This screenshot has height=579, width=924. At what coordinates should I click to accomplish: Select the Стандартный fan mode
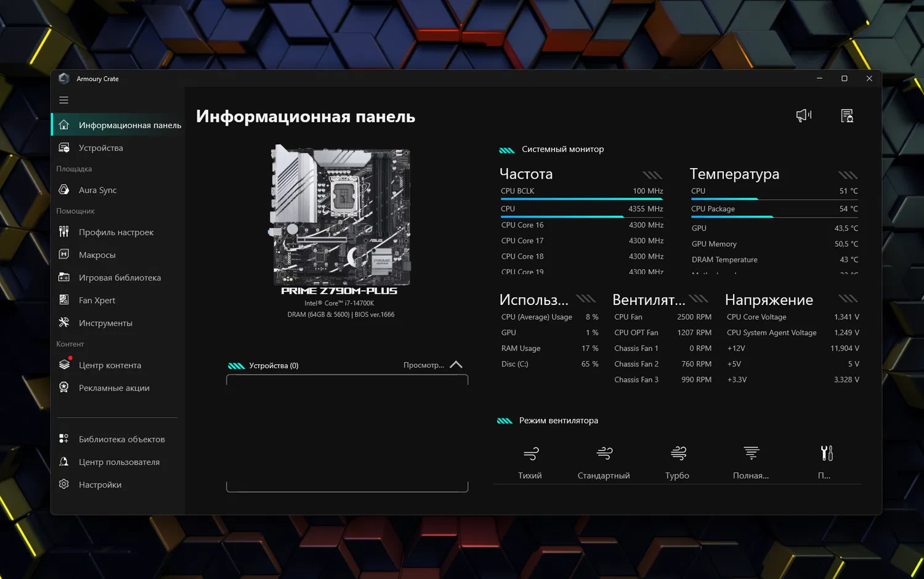click(604, 462)
